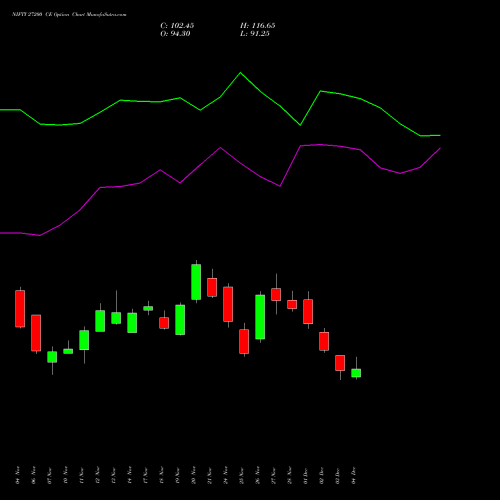This screenshot has width=500, height=500.
Task: Click the NIFTY CE Option chart title
Action: click(69, 15)
